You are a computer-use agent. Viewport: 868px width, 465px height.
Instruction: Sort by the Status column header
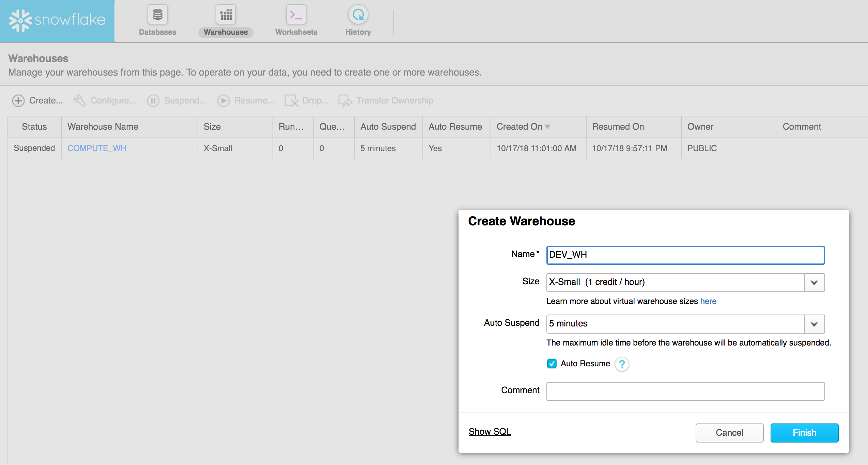[34, 127]
